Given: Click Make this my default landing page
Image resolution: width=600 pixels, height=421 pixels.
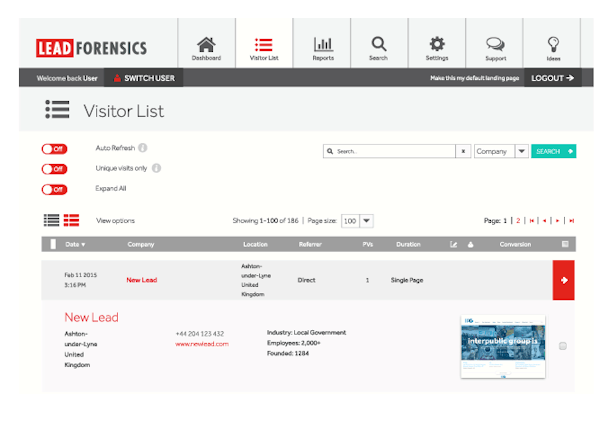Looking at the screenshot, I should pyautogui.click(x=474, y=78).
